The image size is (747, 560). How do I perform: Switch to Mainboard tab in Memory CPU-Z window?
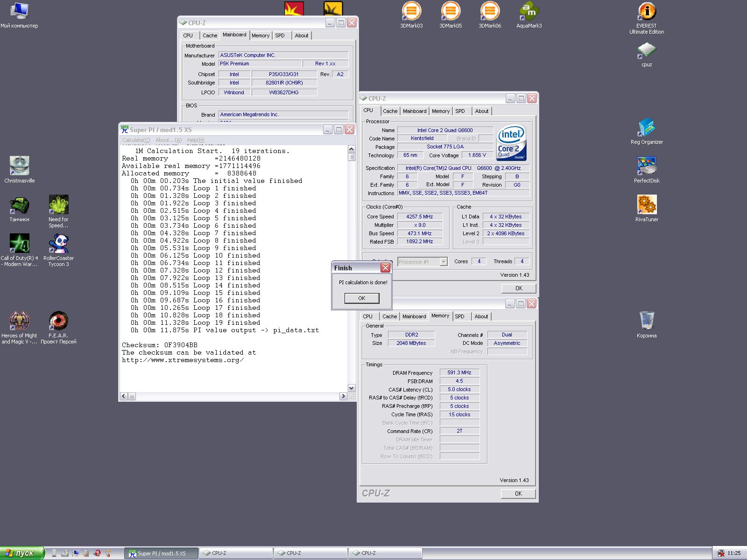click(414, 316)
